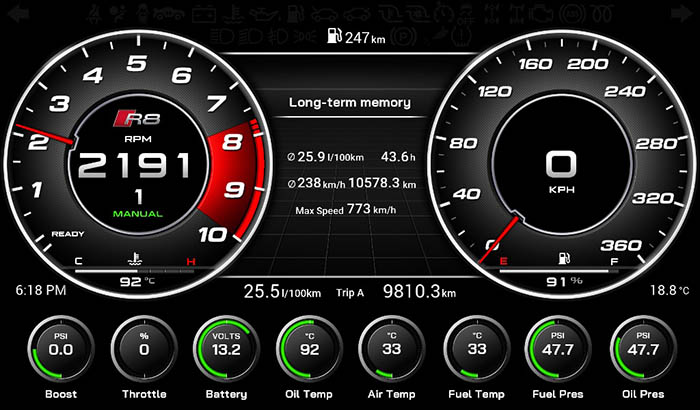Tap the fuel level E-F bar
This screenshot has width=700, height=410.
pyautogui.click(x=558, y=271)
